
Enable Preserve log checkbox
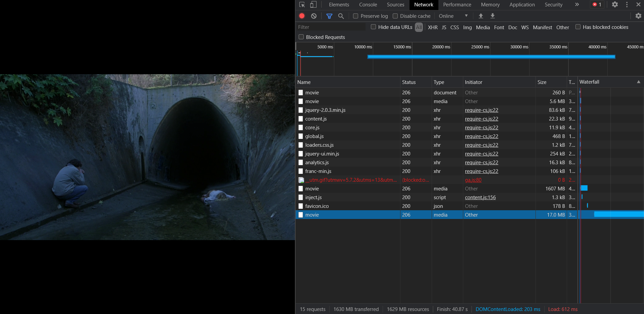click(x=355, y=16)
